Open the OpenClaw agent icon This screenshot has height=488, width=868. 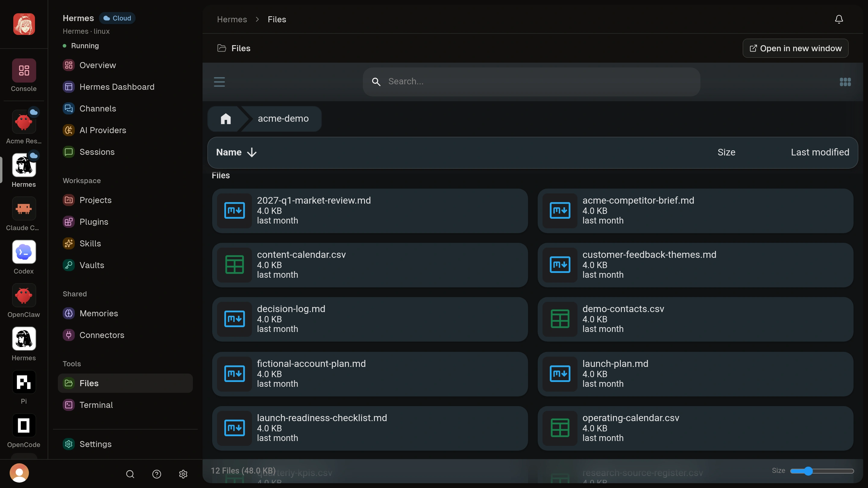click(24, 295)
